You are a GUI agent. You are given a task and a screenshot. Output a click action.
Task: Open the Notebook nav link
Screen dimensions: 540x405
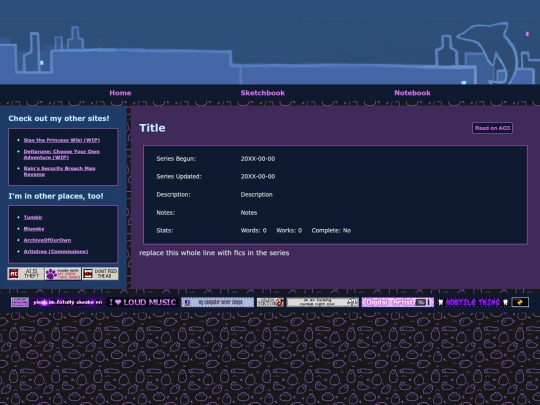(x=412, y=93)
